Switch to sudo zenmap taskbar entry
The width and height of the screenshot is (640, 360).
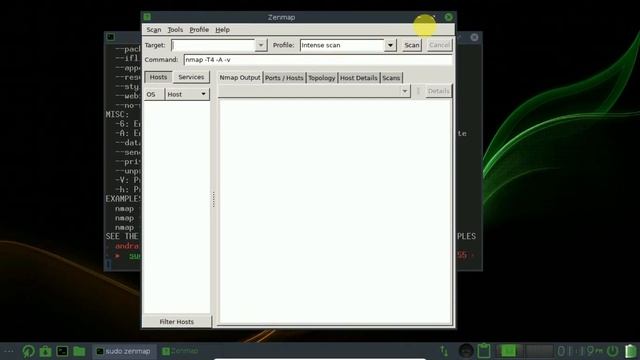tap(123, 351)
